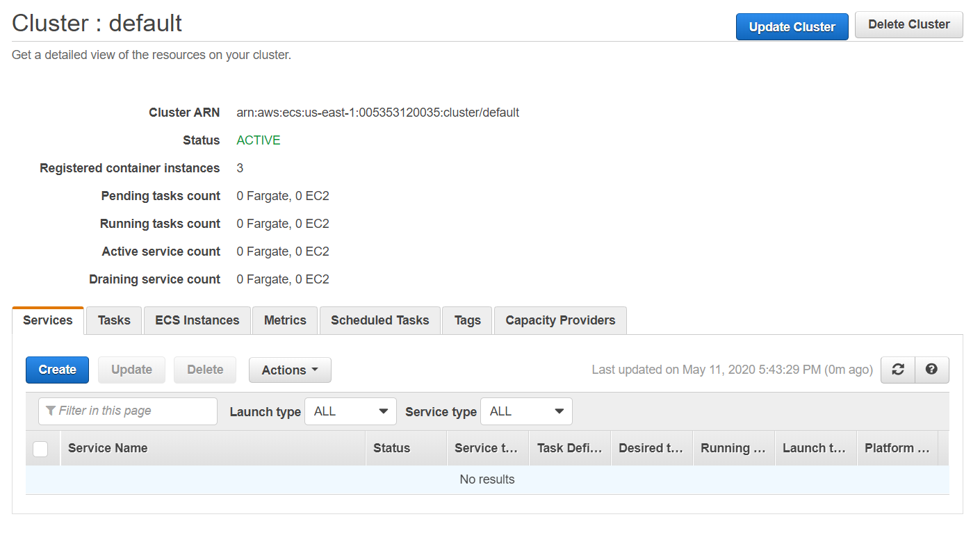Open the help question mark icon
The height and width of the screenshot is (535, 980).
tap(932, 370)
